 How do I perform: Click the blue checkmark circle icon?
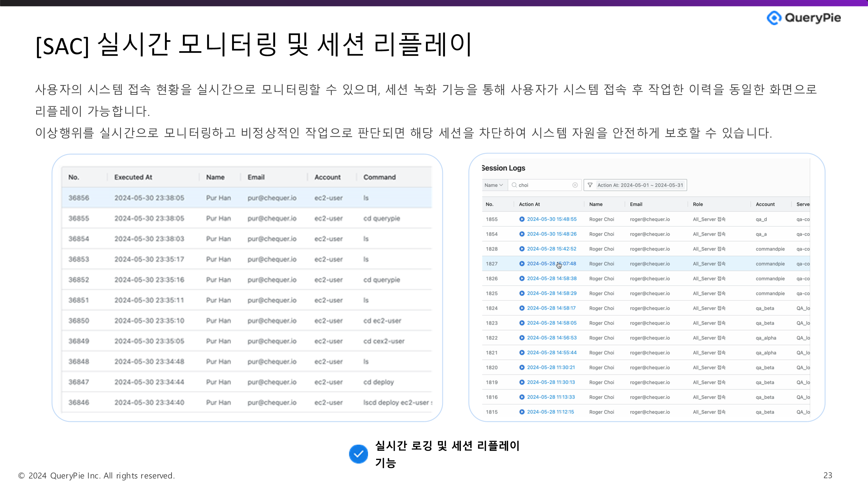358,454
